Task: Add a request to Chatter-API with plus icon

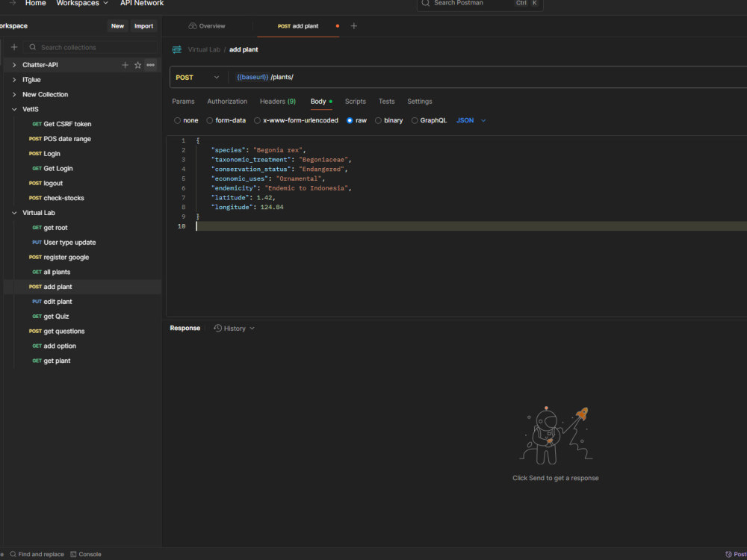Action: point(125,65)
